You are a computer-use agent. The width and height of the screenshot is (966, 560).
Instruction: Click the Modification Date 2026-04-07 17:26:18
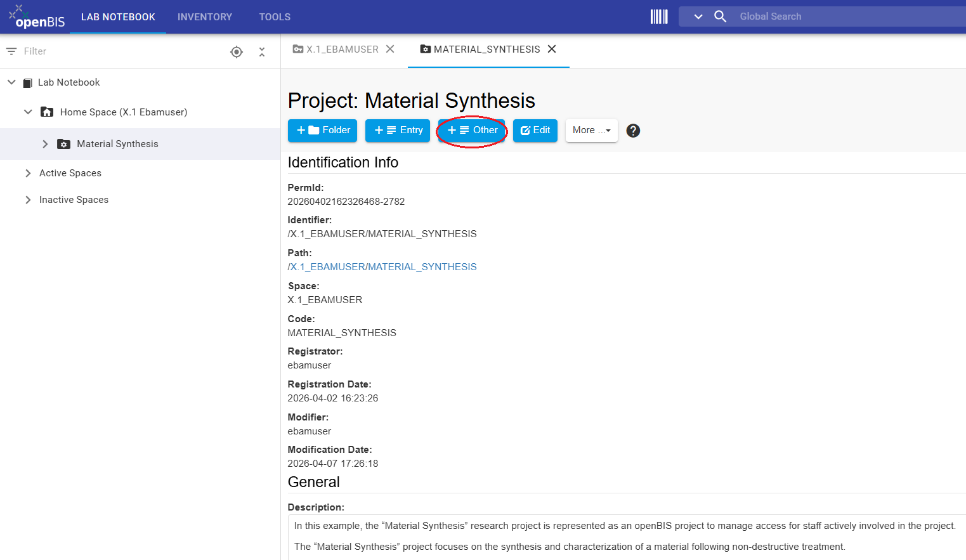click(x=333, y=464)
